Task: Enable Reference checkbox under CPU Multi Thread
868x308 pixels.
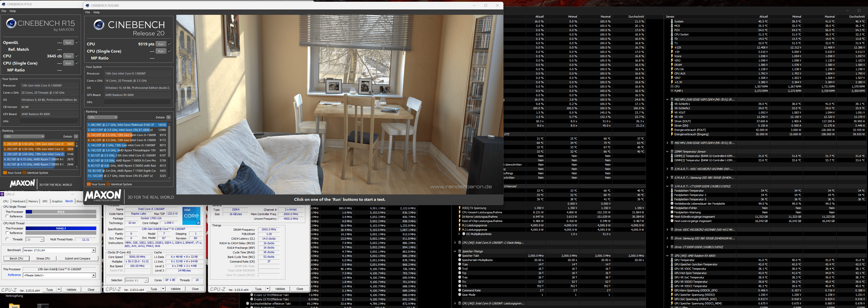Action: (x=7, y=233)
